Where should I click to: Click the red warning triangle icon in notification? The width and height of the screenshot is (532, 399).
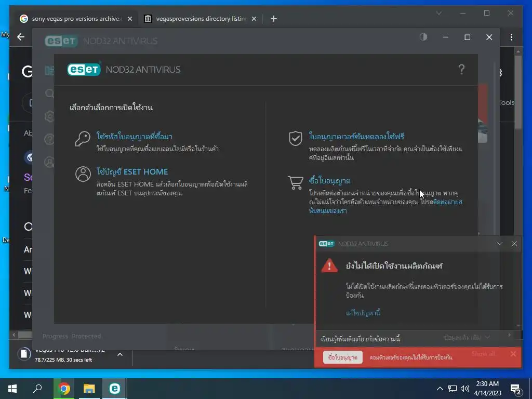329,265
